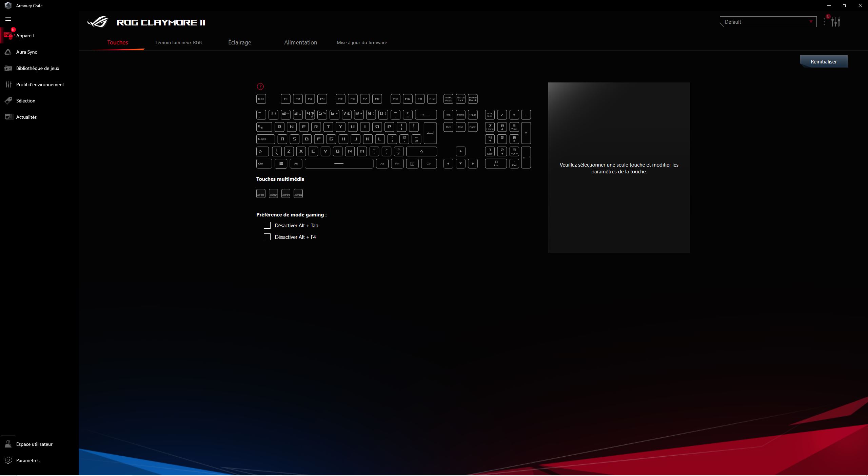
Task: Enable Désactiver Alt + Tab checkbox
Action: pos(267,225)
